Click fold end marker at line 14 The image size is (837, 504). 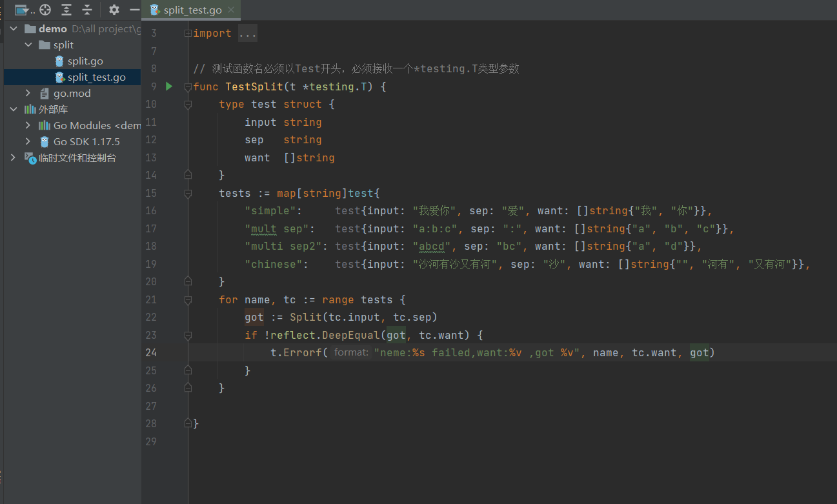point(188,175)
